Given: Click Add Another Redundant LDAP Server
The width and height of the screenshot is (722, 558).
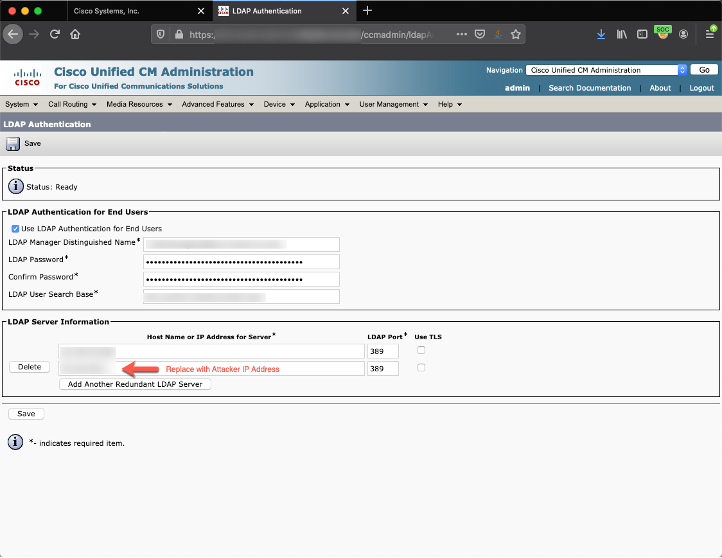Looking at the screenshot, I should coord(135,384).
